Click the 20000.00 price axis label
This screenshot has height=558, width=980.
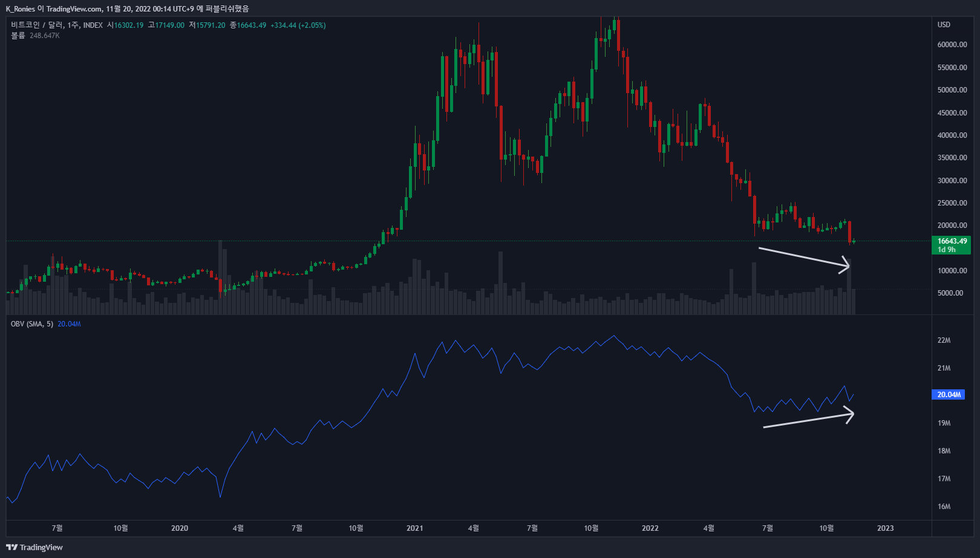click(x=952, y=225)
